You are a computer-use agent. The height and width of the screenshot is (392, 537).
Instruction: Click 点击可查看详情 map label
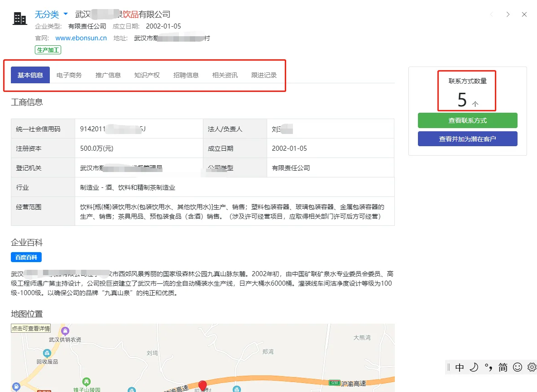click(x=31, y=328)
